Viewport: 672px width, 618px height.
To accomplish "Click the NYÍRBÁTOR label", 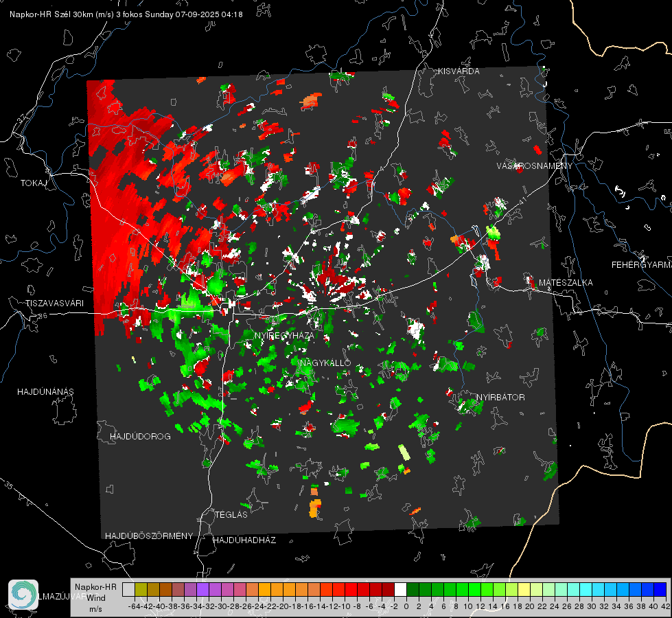I will pos(500,397).
